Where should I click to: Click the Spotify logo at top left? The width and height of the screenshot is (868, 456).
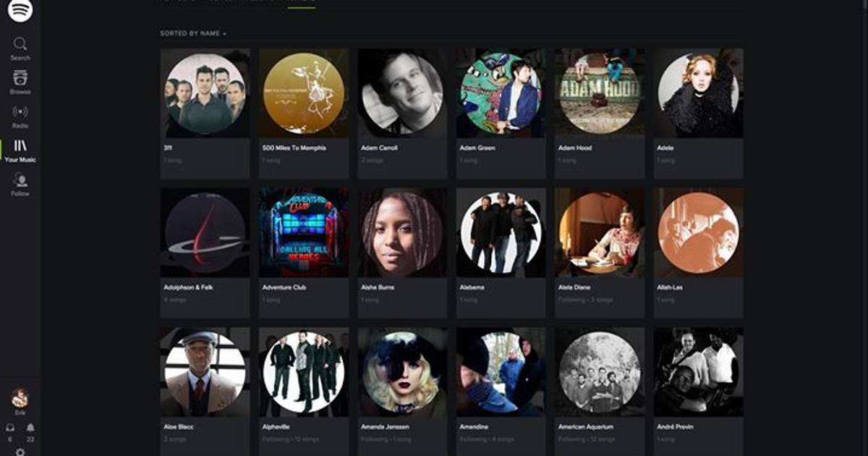tap(20, 11)
